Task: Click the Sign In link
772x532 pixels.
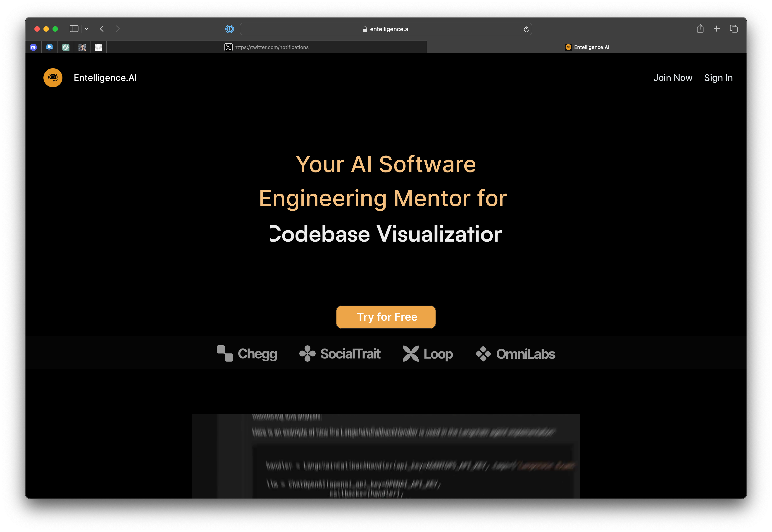Action: [x=718, y=78]
